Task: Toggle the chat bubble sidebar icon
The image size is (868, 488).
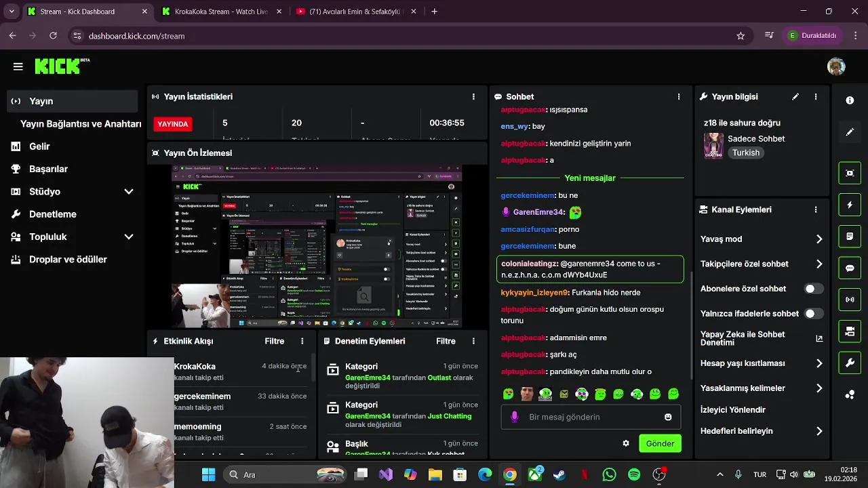Action: click(x=850, y=268)
